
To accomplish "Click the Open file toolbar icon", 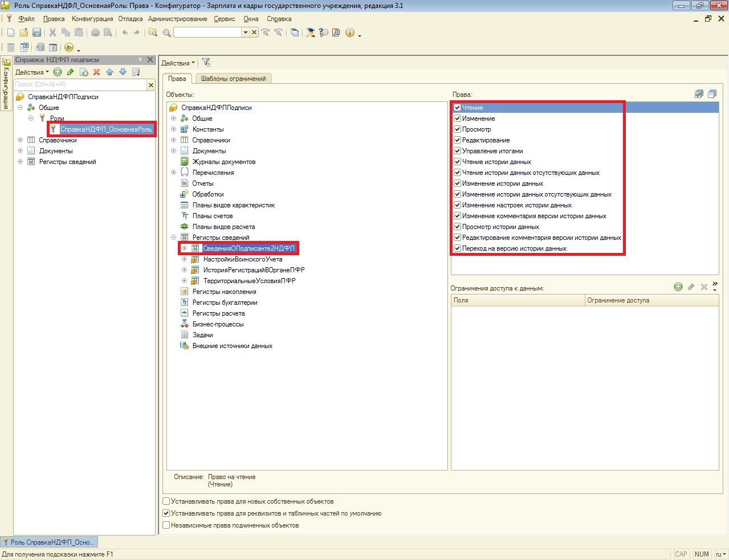I will point(24,32).
